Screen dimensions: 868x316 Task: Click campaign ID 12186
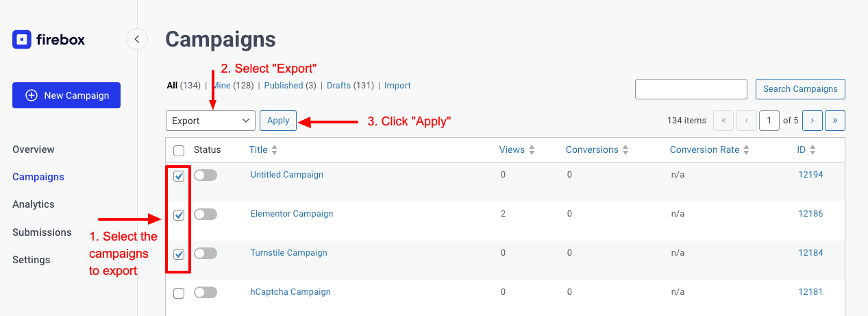pyautogui.click(x=810, y=214)
